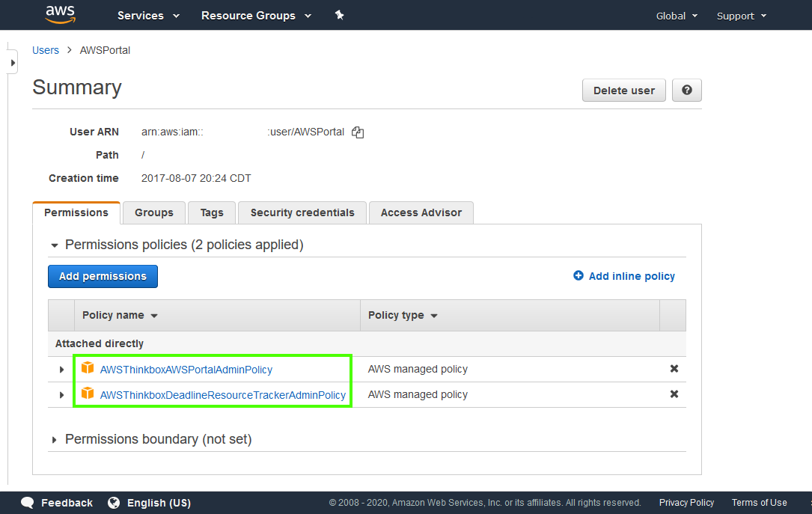812x514 pixels.
Task: Remove AWSThinkboxAWSPortalAdminPolicy using its X icon
Action: point(674,369)
